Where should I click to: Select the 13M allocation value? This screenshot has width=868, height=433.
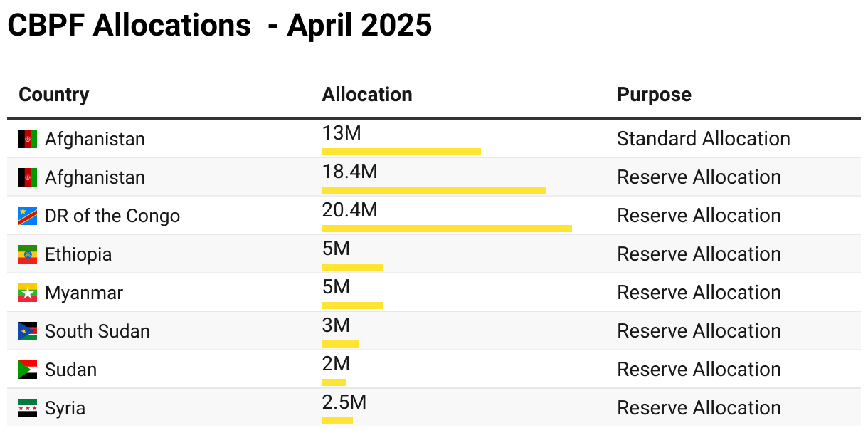[x=342, y=133]
